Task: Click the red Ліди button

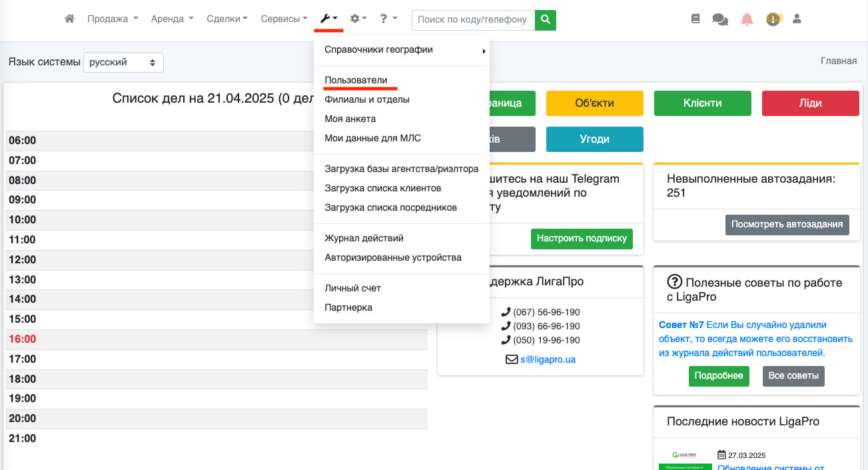Action: (x=811, y=103)
